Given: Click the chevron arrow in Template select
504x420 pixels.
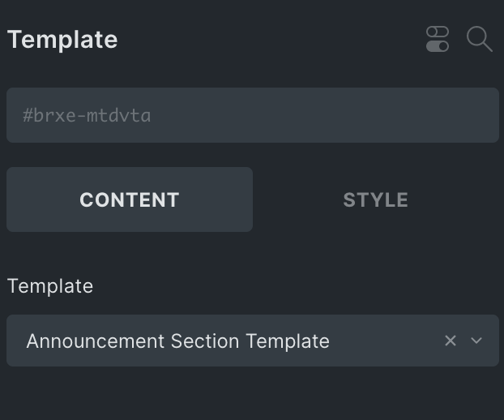Looking at the screenshot, I should [476, 341].
